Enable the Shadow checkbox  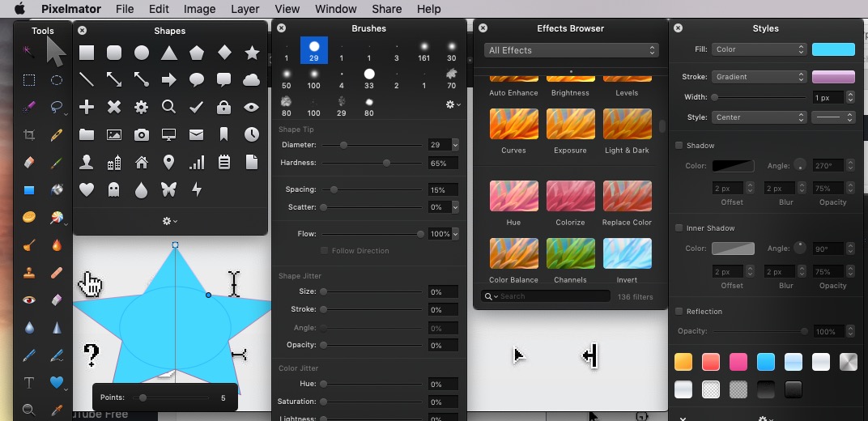(x=679, y=146)
